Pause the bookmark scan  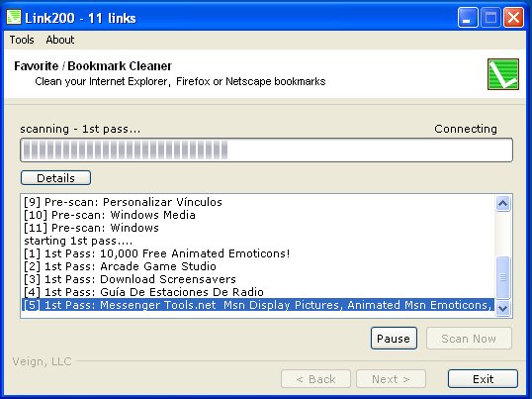pos(394,339)
